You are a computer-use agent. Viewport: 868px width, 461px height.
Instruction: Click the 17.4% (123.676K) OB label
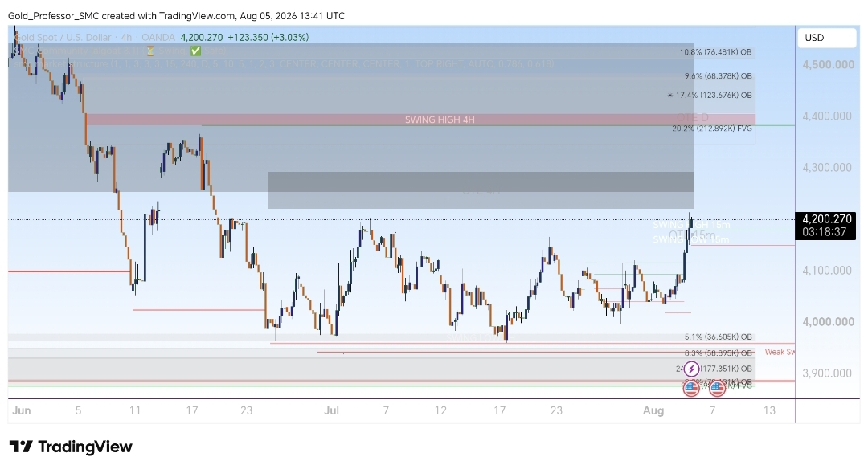tap(710, 96)
